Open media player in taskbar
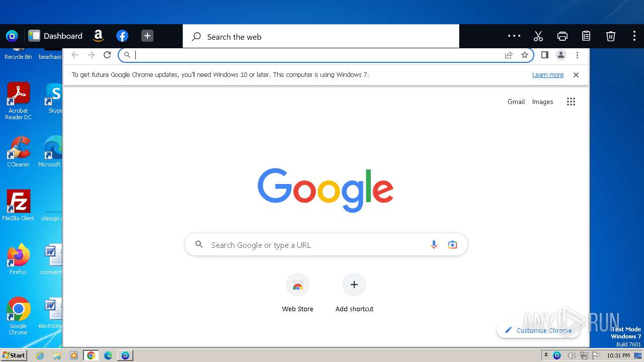Image resolution: width=644 pixels, height=362 pixels. pyautogui.click(x=74, y=355)
